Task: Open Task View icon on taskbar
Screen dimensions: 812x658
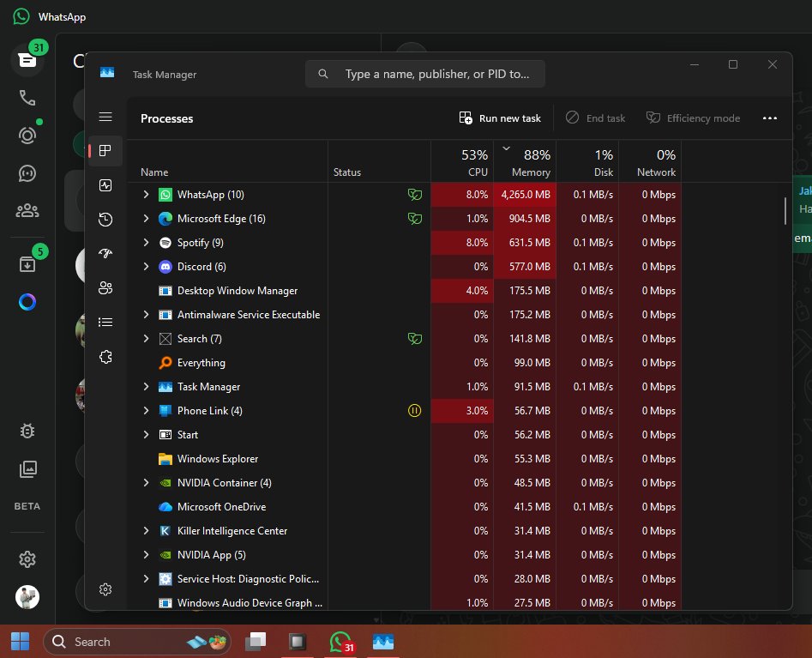Action: coord(256,642)
